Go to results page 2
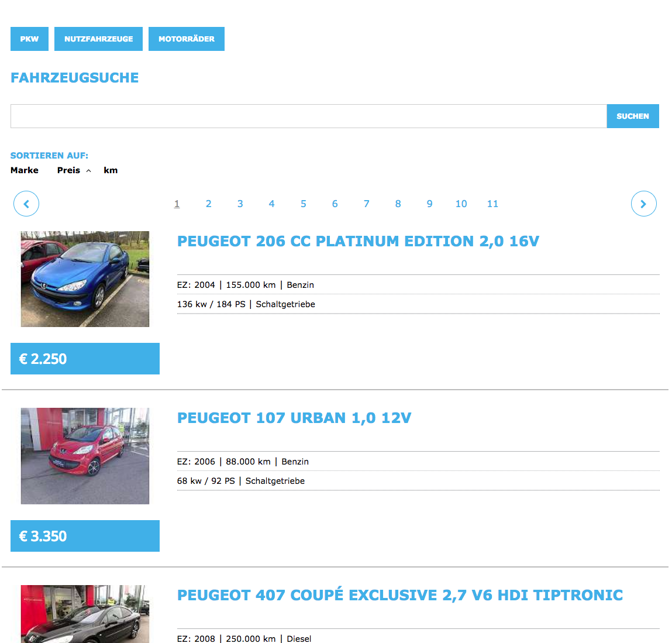This screenshot has height=643, width=672. (x=208, y=204)
